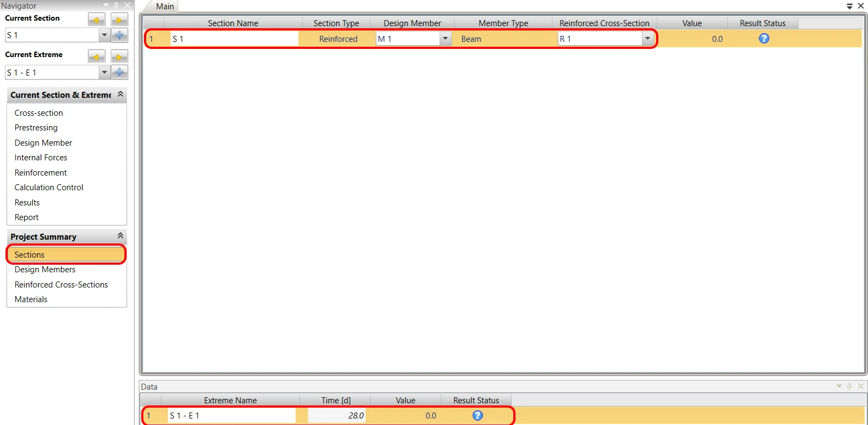Go to next extreme with right arrow
The height and width of the screenshot is (425, 868).
point(119,57)
